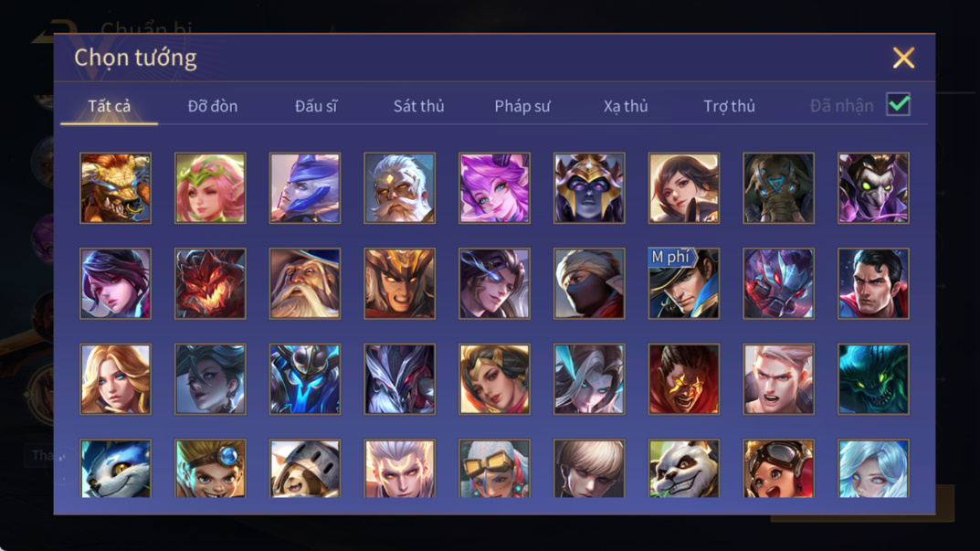The height and width of the screenshot is (551, 980).
Task: Pick the hero tagged with M phí label
Action: [x=684, y=283]
